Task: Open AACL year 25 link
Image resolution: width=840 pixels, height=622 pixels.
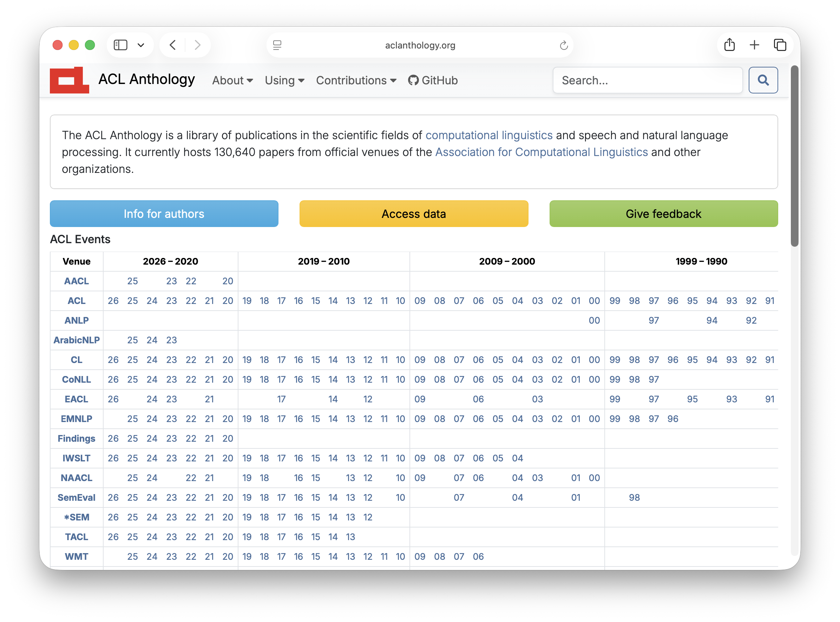Action: (x=132, y=281)
